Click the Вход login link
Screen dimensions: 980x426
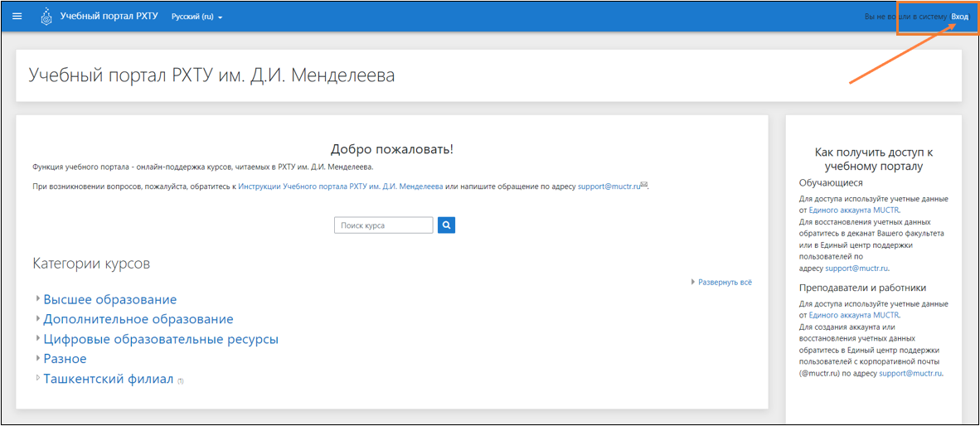click(959, 17)
